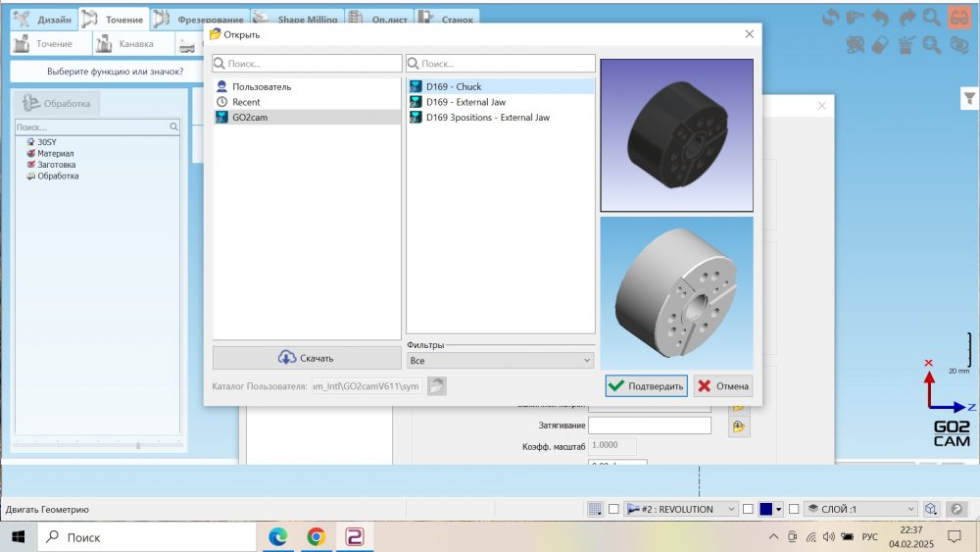
Task: Click the grid settings icon in the status bar
Action: click(596, 509)
